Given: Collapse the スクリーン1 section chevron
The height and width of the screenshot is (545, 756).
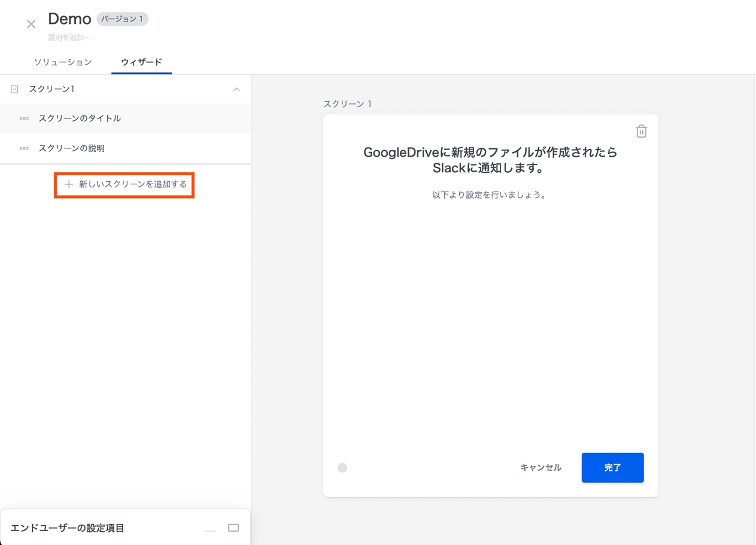Looking at the screenshot, I should pyautogui.click(x=236, y=89).
